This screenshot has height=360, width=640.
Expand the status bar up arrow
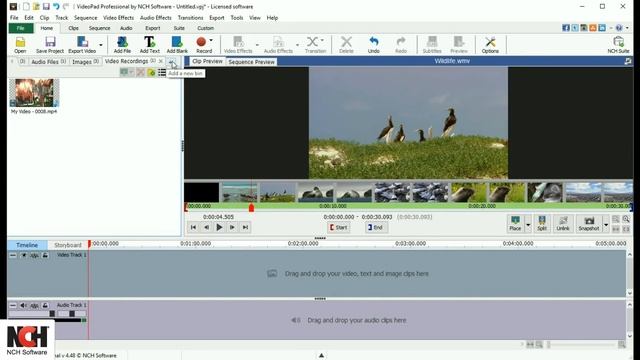click(321, 356)
